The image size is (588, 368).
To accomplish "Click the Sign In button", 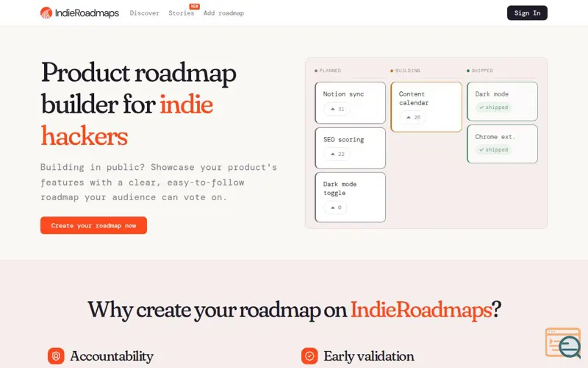I will (527, 13).
